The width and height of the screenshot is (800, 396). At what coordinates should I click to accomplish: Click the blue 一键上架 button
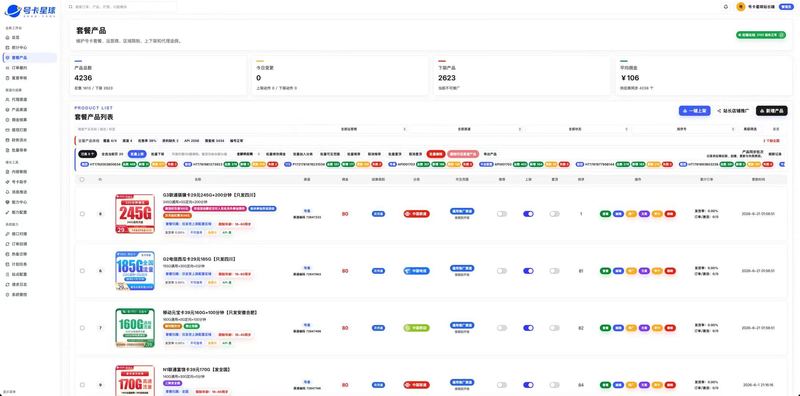pos(694,111)
